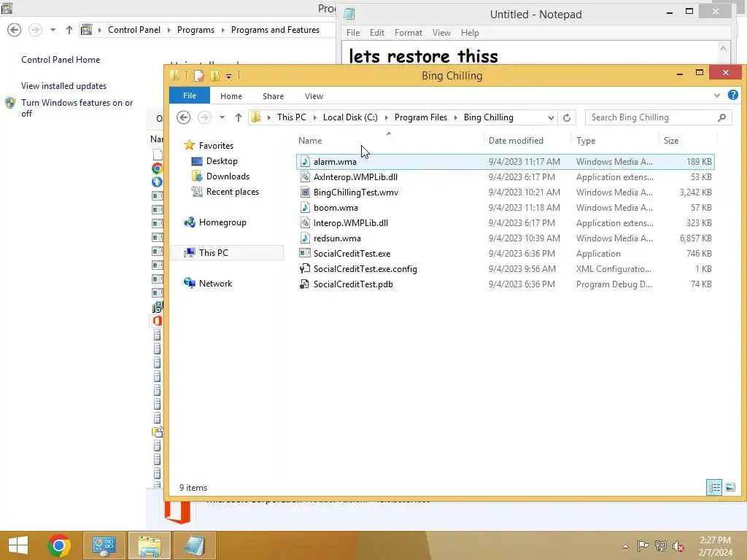Open the Windows Start button
The height and width of the screenshot is (560, 747).
[x=18, y=545]
